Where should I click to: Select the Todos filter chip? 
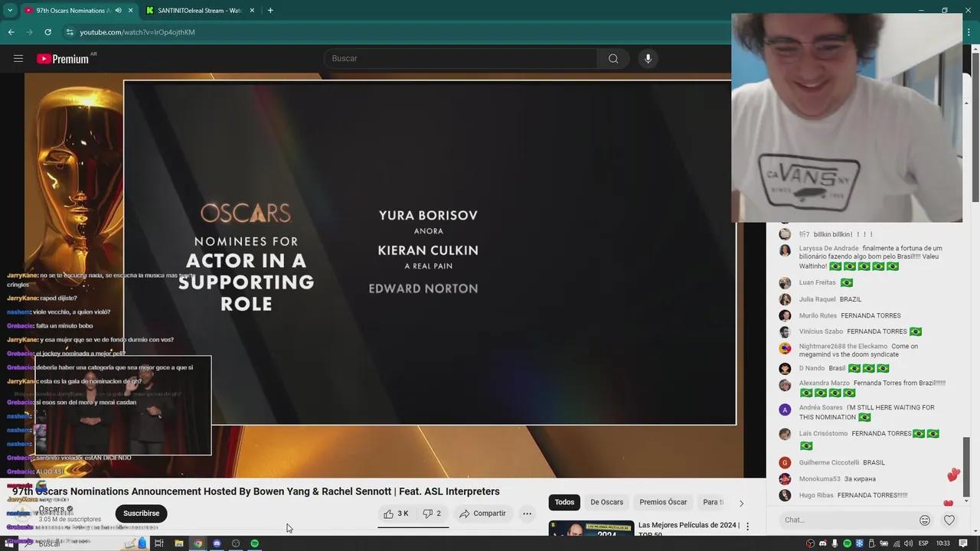pos(564,503)
